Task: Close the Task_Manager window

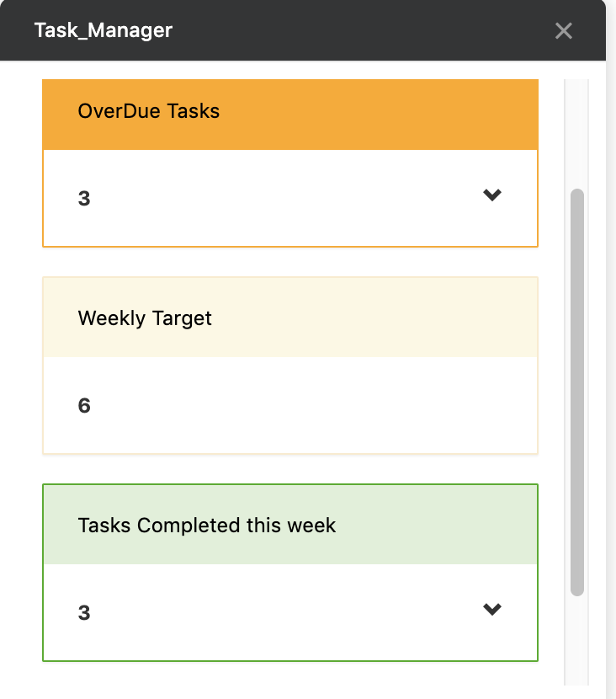Action: [563, 30]
